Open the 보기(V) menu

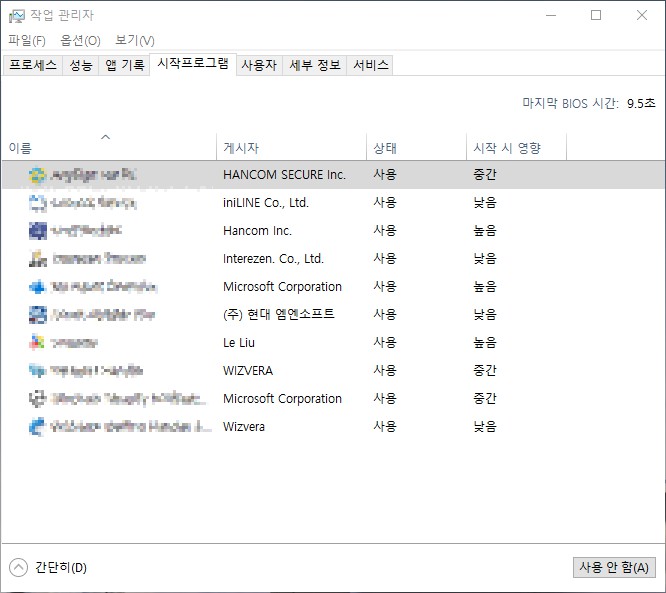[x=135, y=40]
